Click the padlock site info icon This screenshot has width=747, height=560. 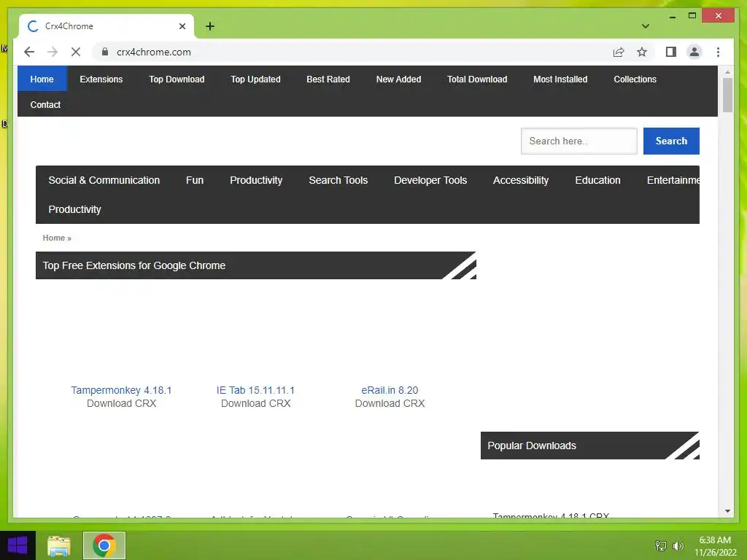click(105, 52)
